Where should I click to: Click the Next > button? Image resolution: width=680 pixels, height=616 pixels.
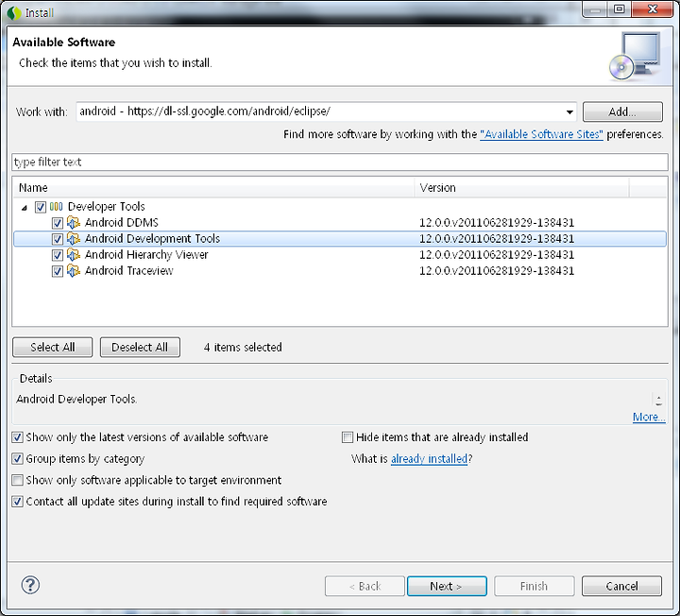click(x=447, y=586)
